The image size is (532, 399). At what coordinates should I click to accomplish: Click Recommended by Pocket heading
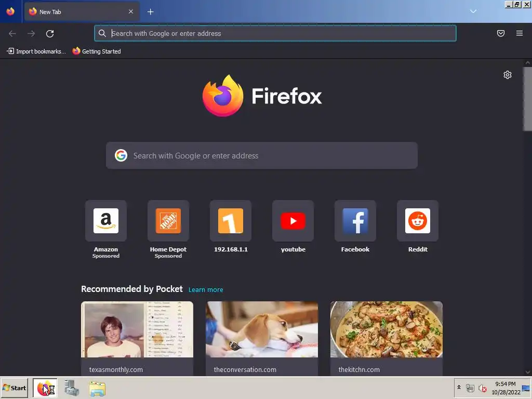131,289
